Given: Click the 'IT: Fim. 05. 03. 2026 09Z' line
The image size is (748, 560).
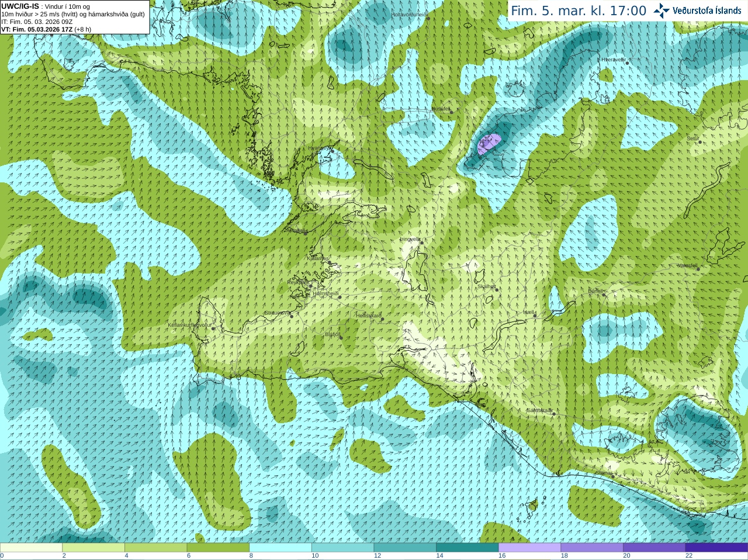Looking at the screenshot, I should pos(37,22).
